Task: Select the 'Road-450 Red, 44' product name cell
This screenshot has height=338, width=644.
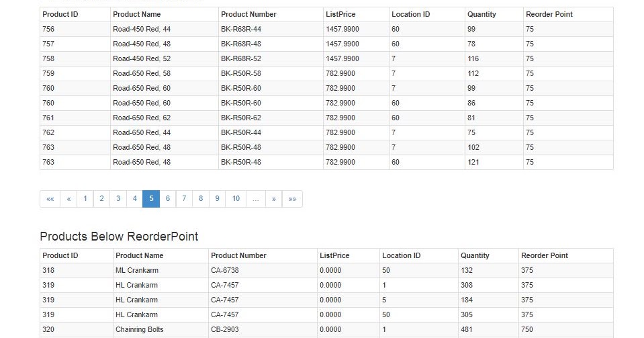Action: [165, 29]
